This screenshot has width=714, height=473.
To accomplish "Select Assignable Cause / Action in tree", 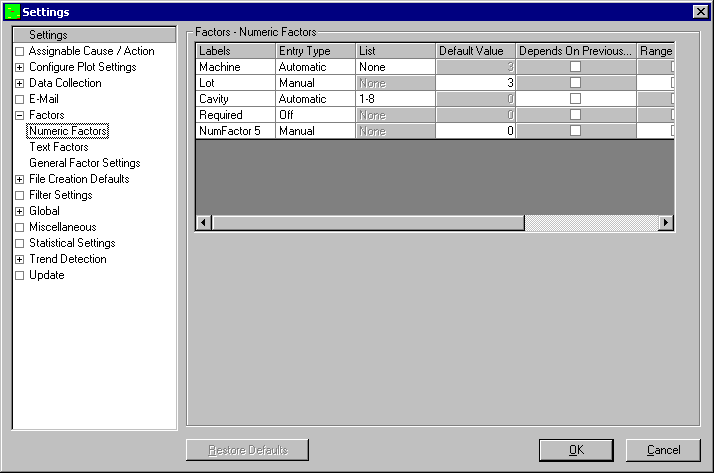I will [92, 51].
